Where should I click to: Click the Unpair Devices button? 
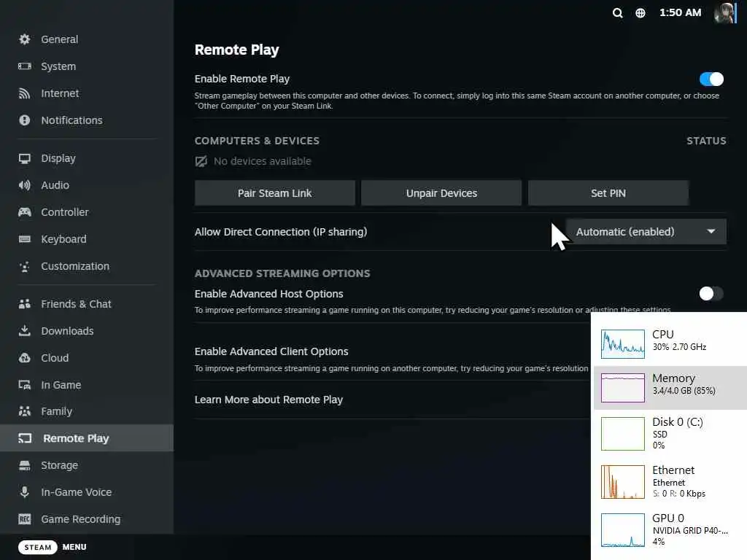click(x=441, y=192)
